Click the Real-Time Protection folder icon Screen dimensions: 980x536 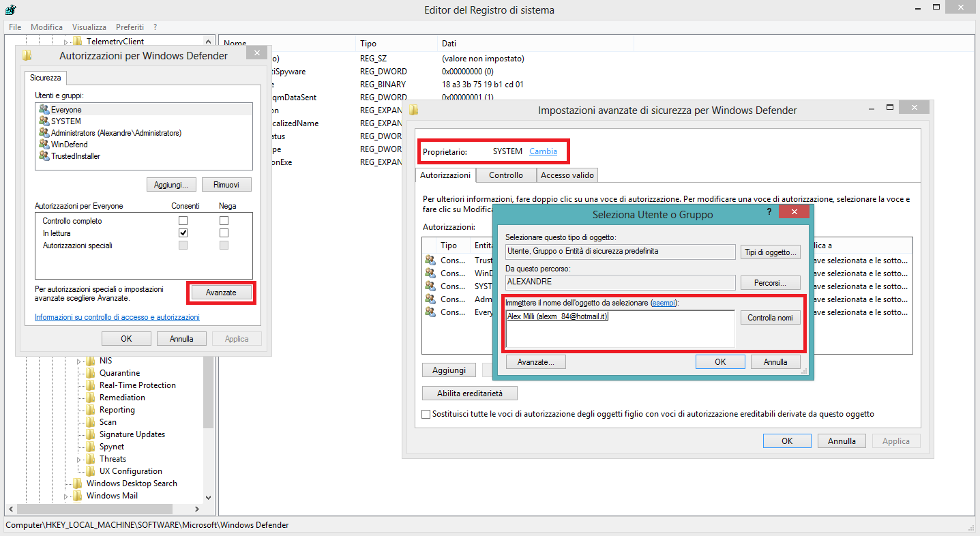pos(91,385)
